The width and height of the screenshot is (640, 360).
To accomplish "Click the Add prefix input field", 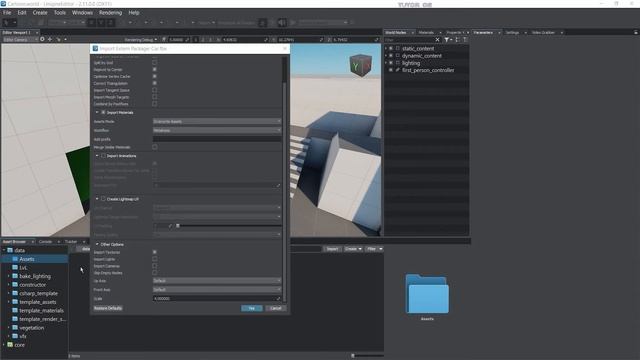I will (217, 139).
